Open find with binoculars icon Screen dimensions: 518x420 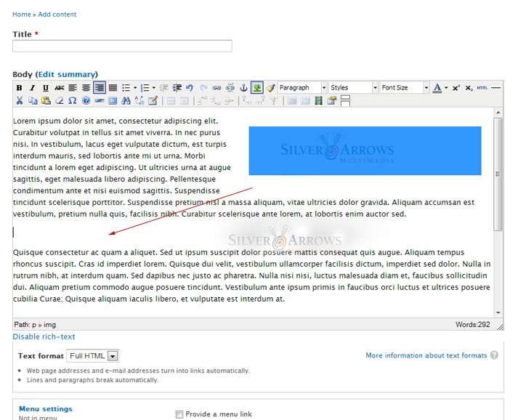[x=126, y=100]
